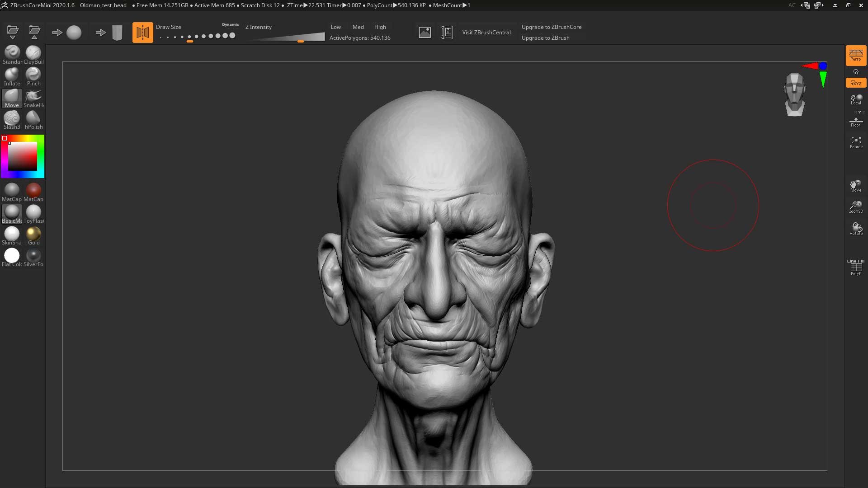The image size is (868, 488).
Task: Set resolution to Med
Action: coord(358,27)
